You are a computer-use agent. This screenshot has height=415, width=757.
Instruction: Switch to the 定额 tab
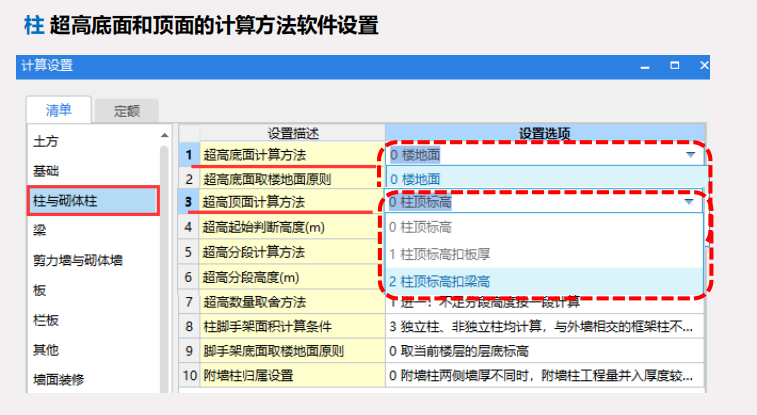(126, 111)
